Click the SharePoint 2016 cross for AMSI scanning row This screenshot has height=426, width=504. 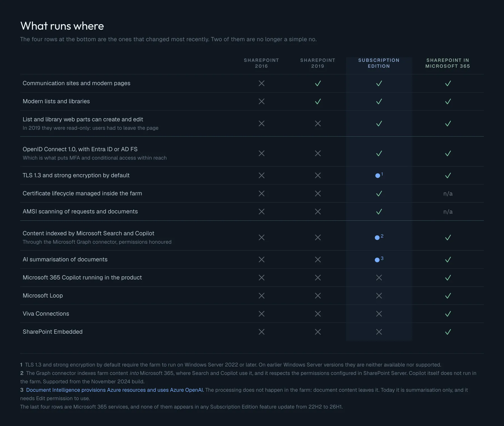tap(262, 212)
